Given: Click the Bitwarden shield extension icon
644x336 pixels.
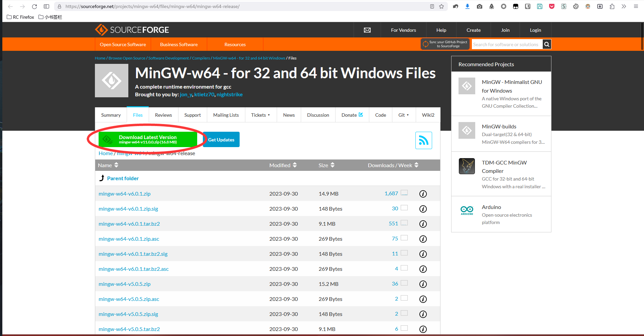Looking at the screenshot, I should [528, 6].
